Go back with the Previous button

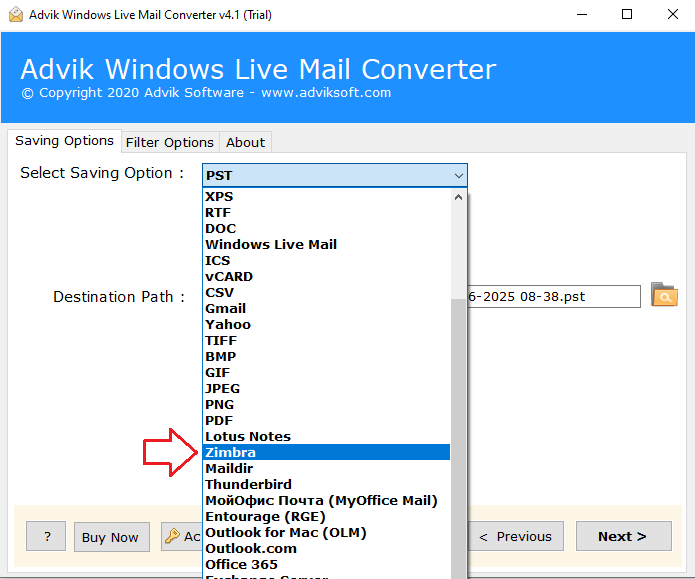click(x=515, y=536)
